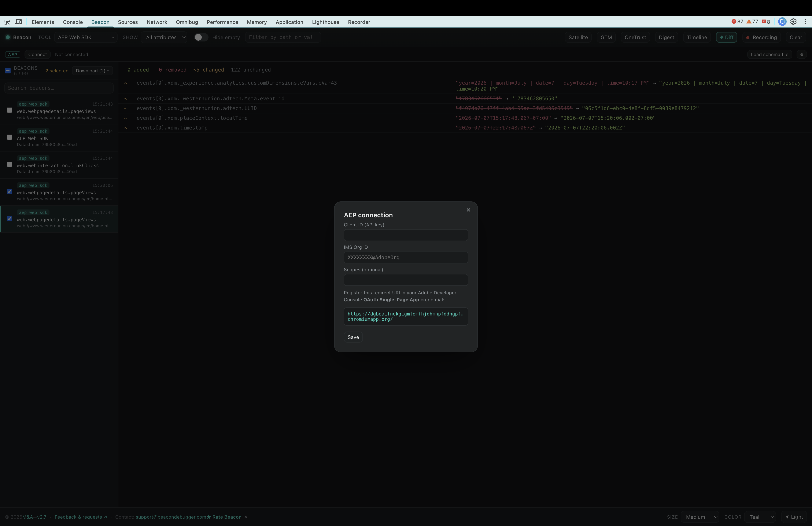This screenshot has height=526, width=812.
Task: Focus the IMS Org ID field
Action: click(x=406, y=257)
